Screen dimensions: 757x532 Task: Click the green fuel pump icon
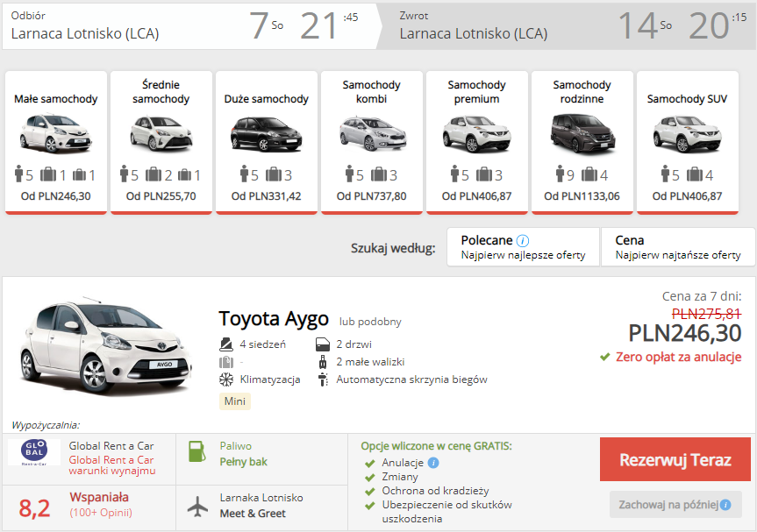(197, 452)
